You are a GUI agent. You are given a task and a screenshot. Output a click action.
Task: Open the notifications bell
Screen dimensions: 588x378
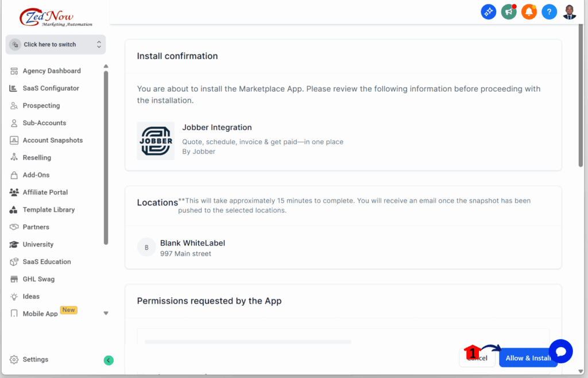[x=529, y=11]
